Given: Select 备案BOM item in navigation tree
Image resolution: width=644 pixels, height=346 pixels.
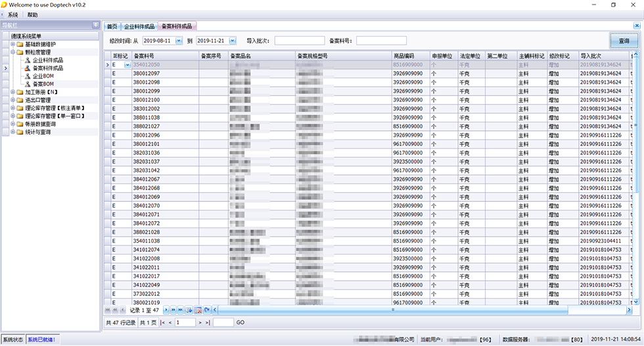Looking at the screenshot, I should (x=42, y=84).
